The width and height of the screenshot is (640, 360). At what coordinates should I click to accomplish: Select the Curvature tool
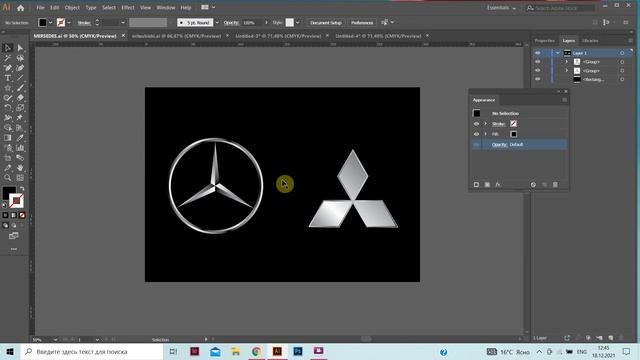point(20,68)
